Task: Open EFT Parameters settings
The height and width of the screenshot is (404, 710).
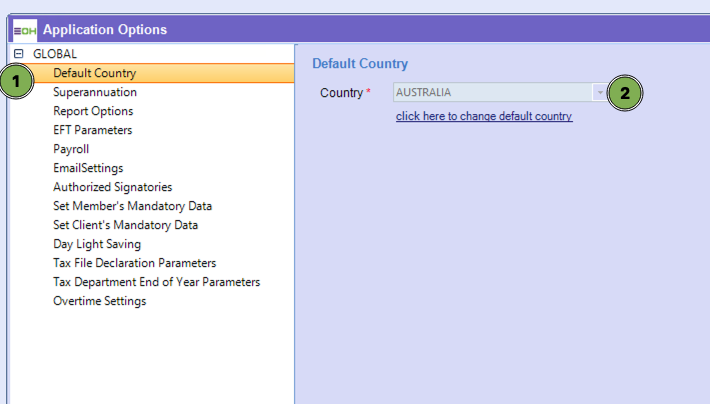Action: [92, 130]
